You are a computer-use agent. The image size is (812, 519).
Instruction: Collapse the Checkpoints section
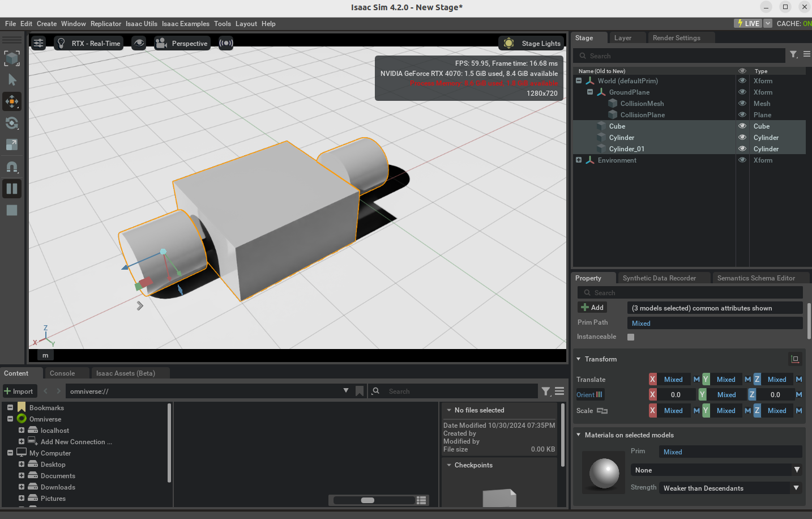pyautogui.click(x=449, y=465)
